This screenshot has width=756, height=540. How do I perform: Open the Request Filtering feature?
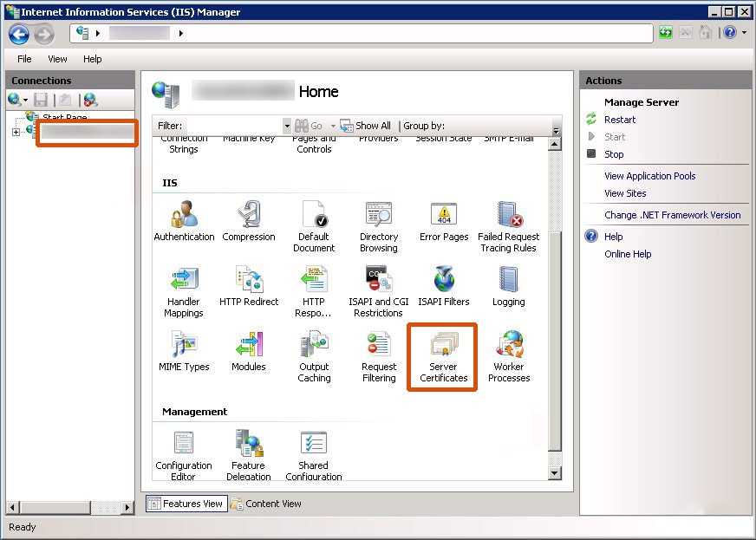[379, 356]
